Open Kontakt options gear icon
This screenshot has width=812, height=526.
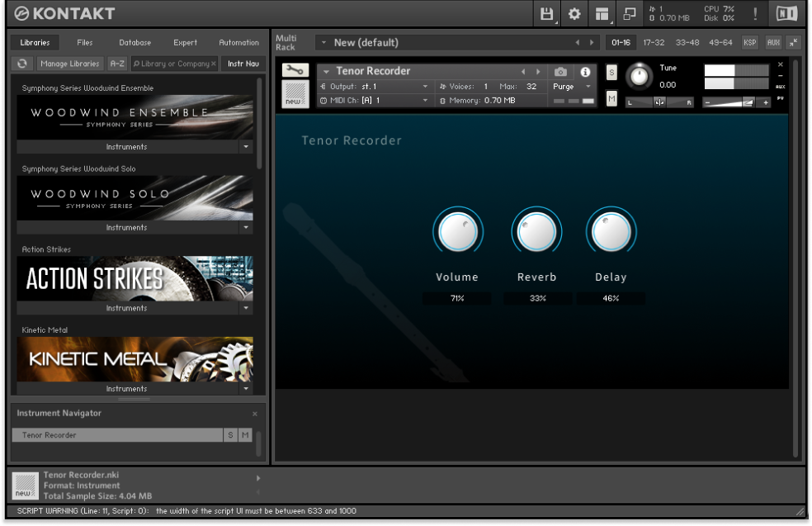tap(574, 14)
